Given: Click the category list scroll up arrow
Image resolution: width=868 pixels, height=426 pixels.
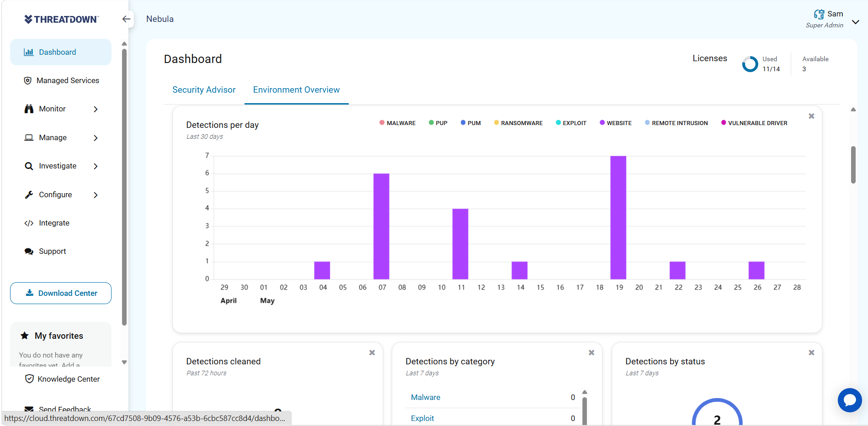Looking at the screenshot, I should (585, 392).
